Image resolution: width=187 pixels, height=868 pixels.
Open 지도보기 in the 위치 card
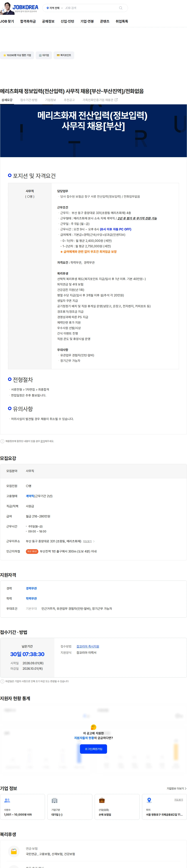(179, 800)
